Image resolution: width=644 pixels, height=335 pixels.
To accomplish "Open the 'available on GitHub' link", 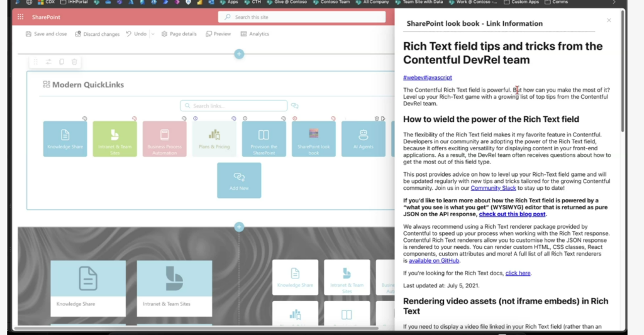I will coord(434,260).
